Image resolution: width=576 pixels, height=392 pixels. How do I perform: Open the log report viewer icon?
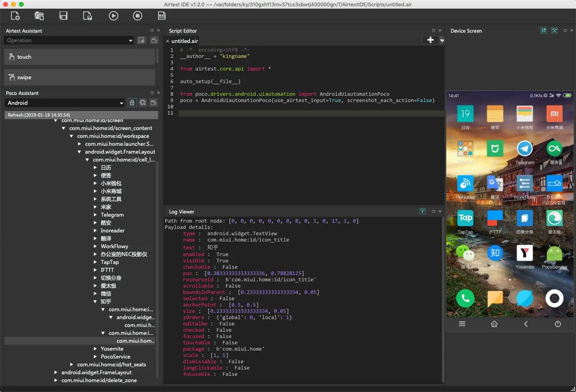click(162, 16)
